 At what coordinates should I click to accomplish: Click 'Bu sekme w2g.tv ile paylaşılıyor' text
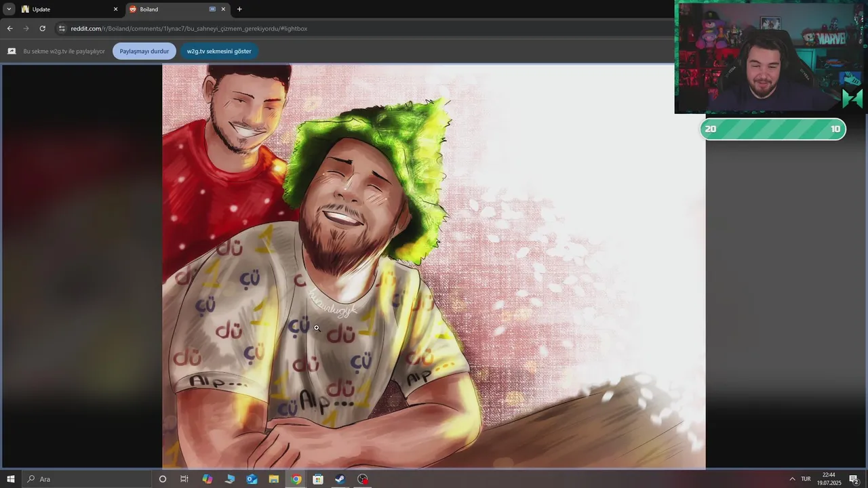(64, 52)
